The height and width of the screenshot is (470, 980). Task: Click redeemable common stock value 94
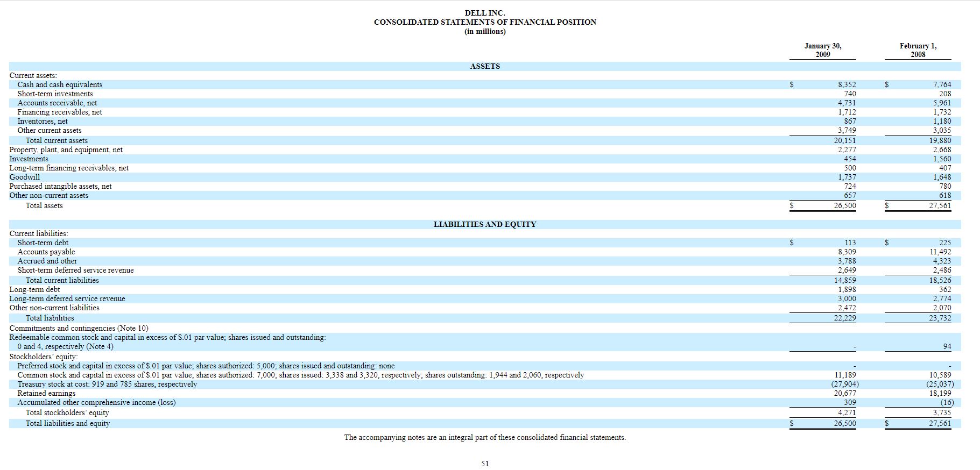coord(947,346)
